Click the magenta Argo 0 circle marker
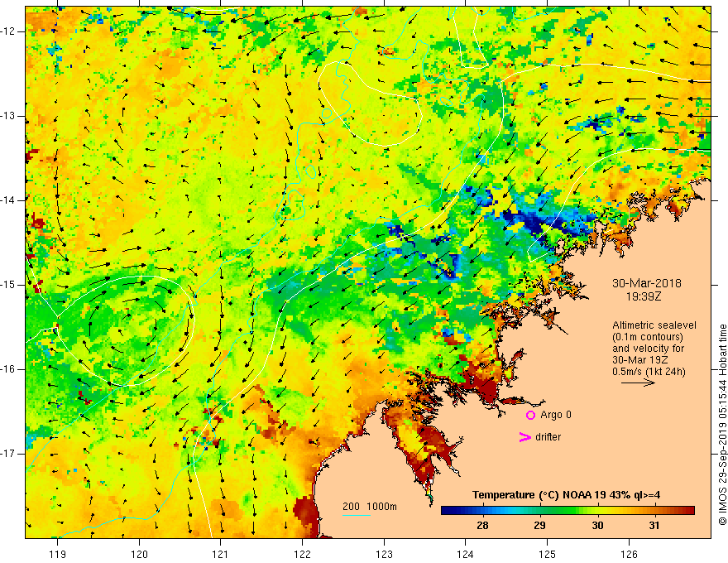 click(x=530, y=415)
